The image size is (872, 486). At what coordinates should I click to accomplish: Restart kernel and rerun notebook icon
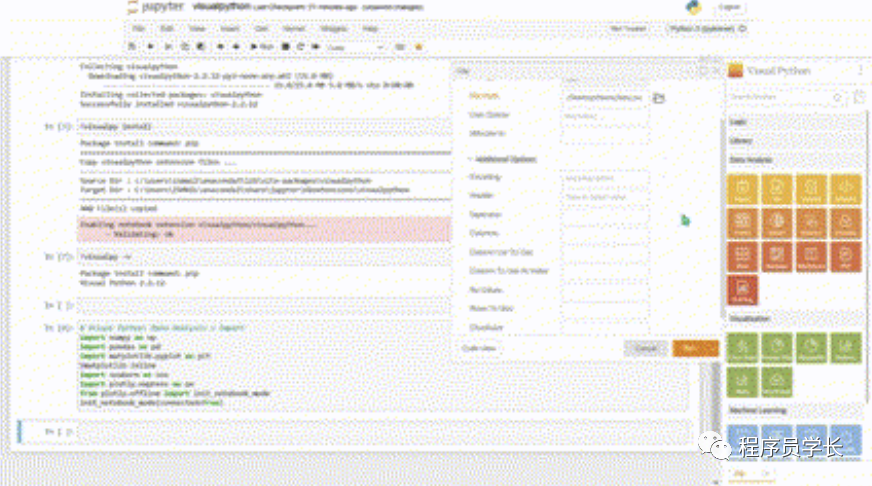[x=315, y=47]
